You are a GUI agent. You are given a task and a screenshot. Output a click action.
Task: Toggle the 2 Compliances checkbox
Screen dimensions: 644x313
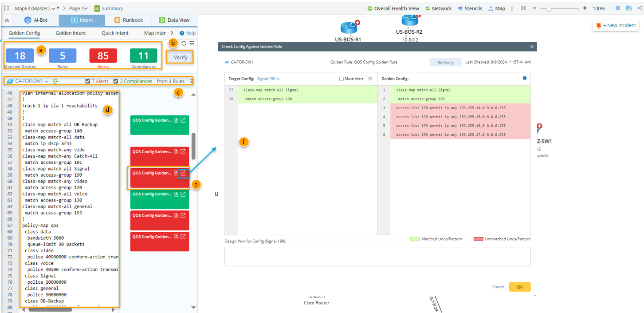(116, 81)
